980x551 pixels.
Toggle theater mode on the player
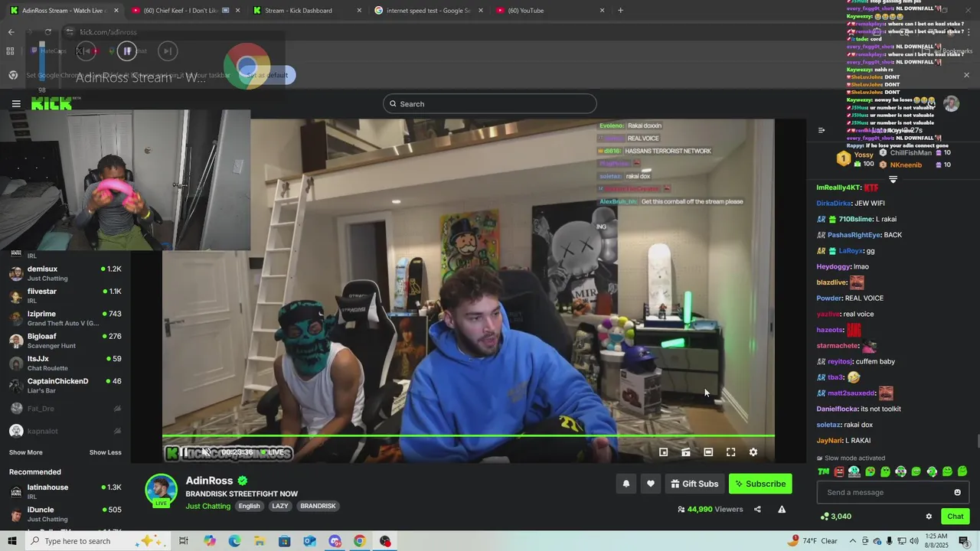[x=708, y=452]
